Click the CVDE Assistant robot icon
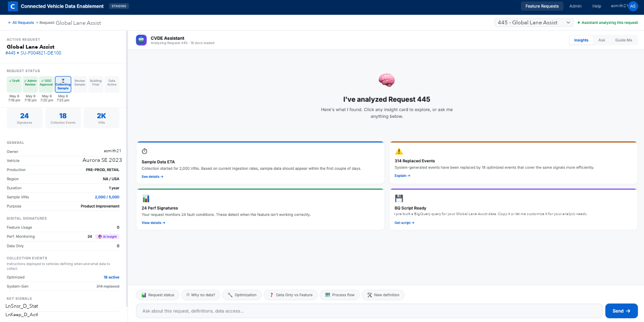644x322 pixels. click(141, 40)
